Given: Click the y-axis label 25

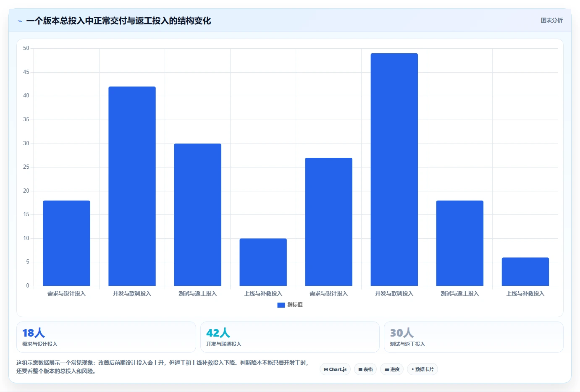Looking at the screenshot, I should (x=26, y=167).
